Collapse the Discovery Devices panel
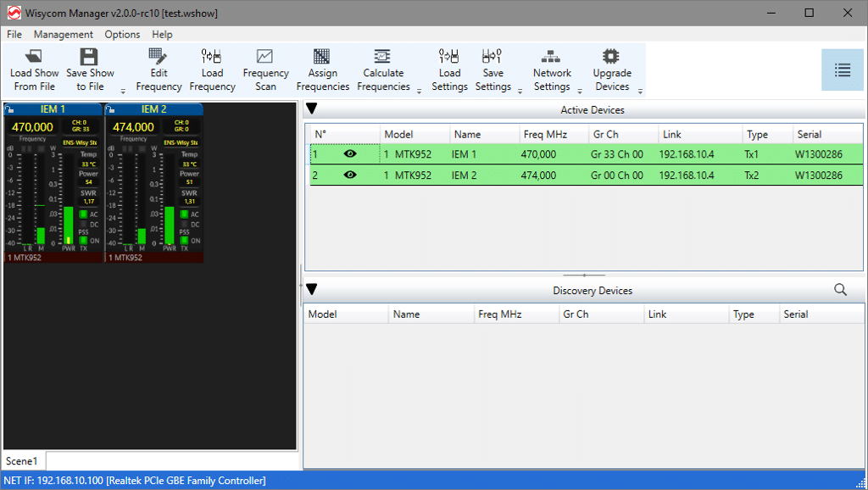Image resolution: width=868 pixels, height=490 pixels. pos(312,290)
